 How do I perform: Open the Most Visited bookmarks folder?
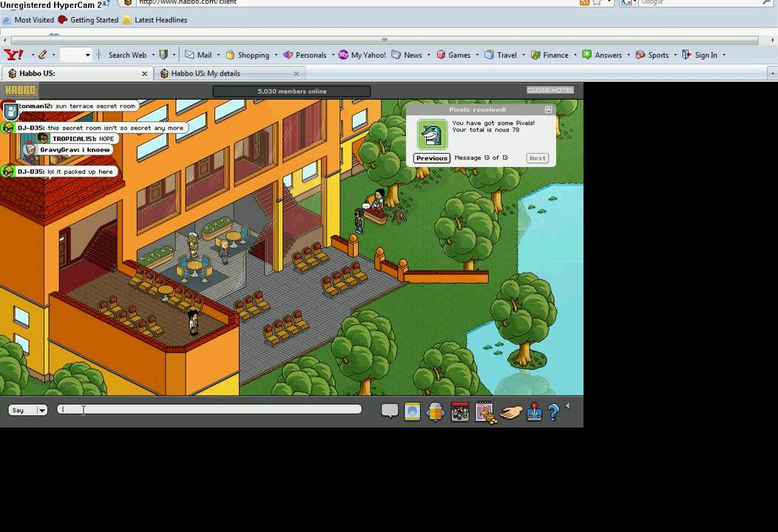point(28,20)
